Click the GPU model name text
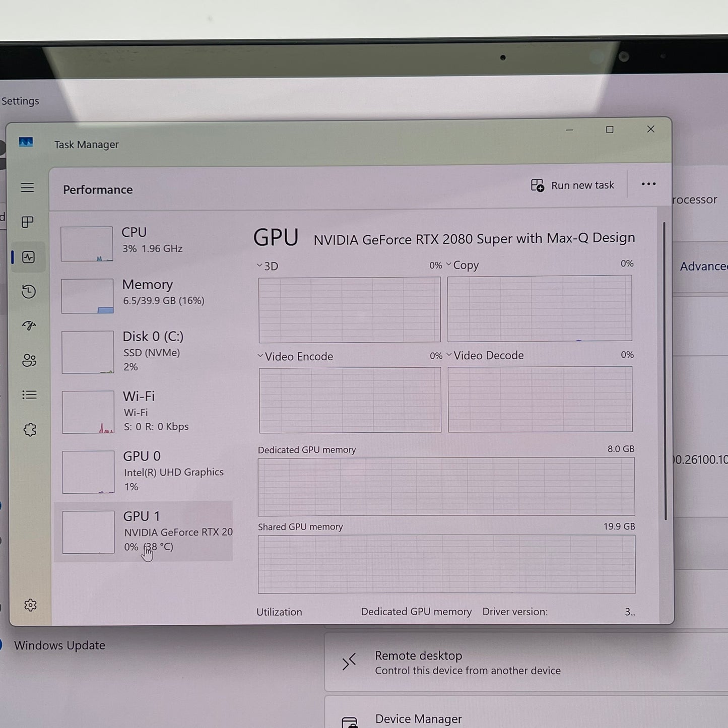The width and height of the screenshot is (728, 728). click(x=474, y=238)
